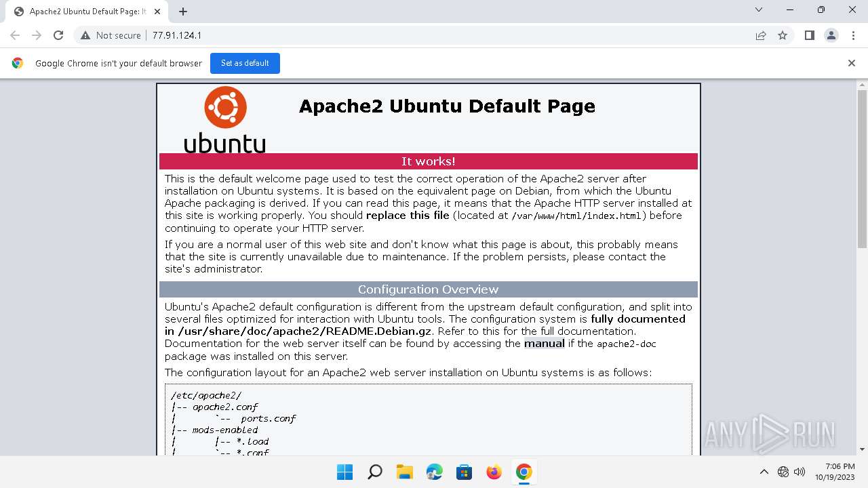Open the Chrome profile menu

tap(831, 35)
